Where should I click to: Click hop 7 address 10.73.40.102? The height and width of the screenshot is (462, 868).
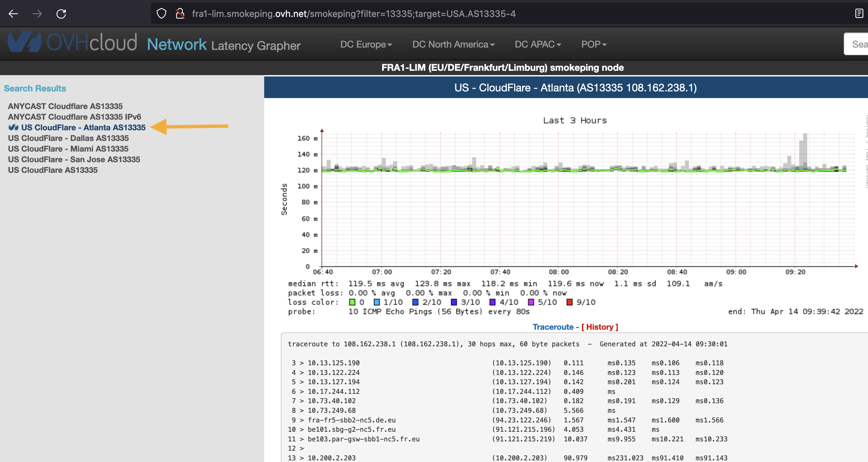(x=332, y=401)
